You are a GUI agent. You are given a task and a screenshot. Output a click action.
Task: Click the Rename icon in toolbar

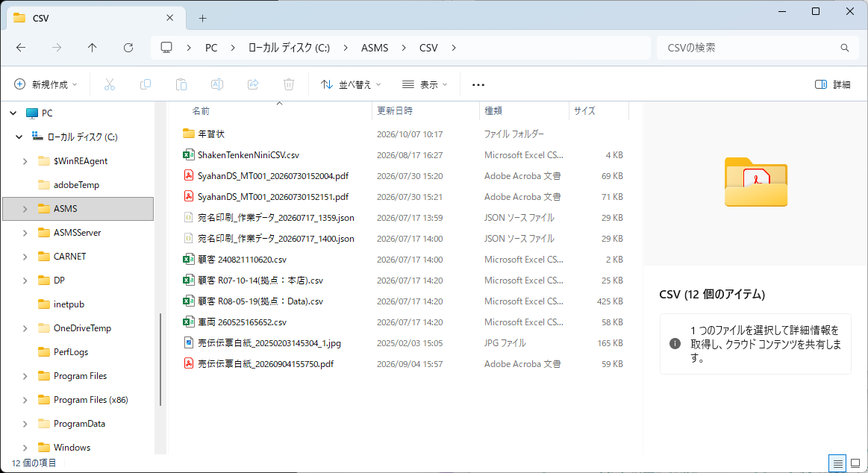tap(217, 84)
